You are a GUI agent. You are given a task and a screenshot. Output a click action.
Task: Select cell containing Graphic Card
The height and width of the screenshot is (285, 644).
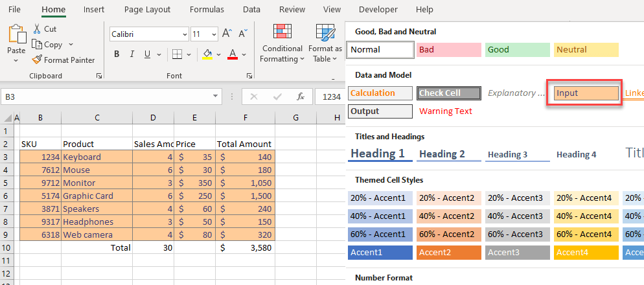97,196
